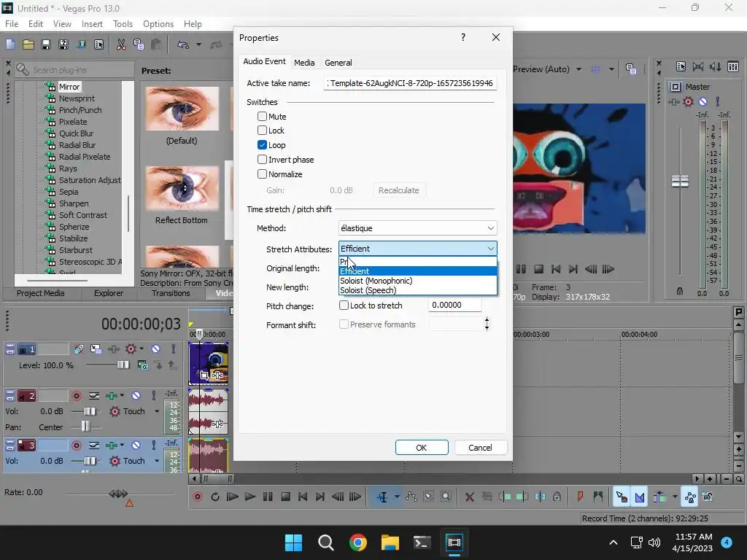Click Arm for Record on audio track 2
This screenshot has width=747, height=560.
tap(76, 396)
